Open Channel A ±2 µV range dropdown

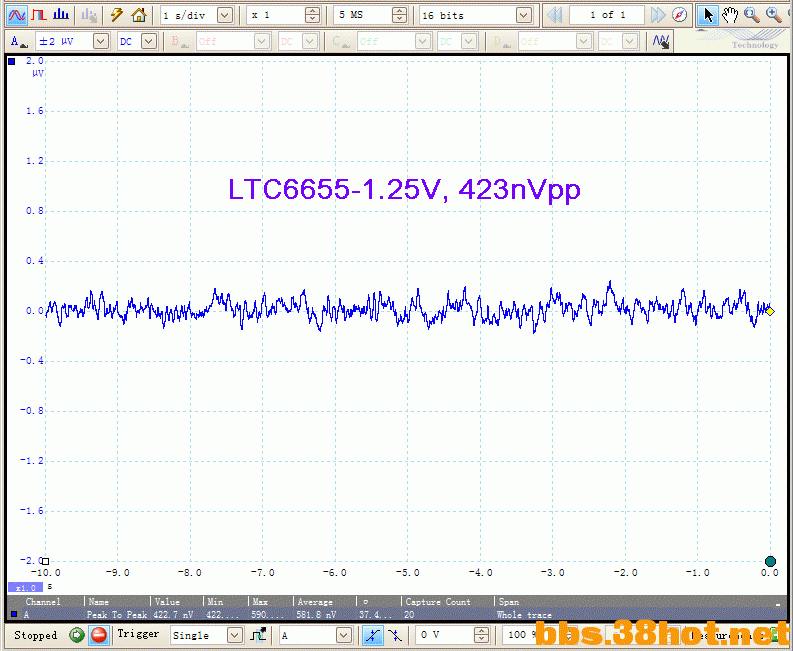[101, 41]
